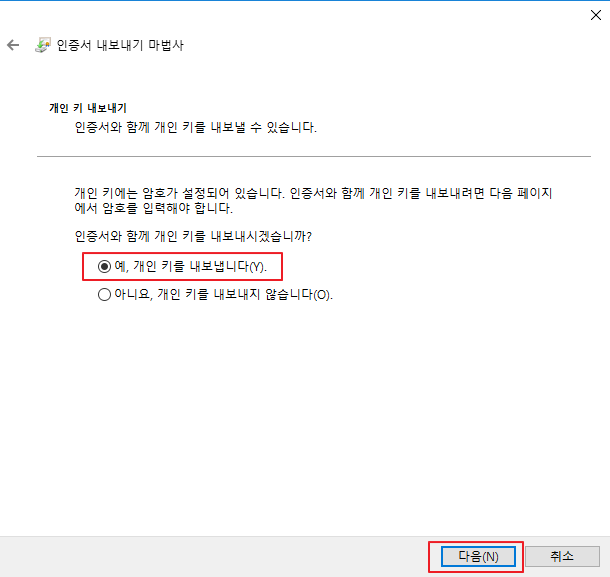
Task: Click '인증서와 함께 개인 키를 내보내시겠습니까?' question
Action: [x=193, y=236]
